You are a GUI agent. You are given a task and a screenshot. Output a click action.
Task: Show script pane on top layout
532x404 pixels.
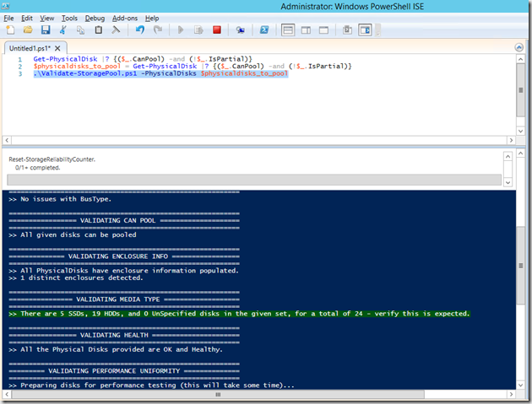coord(288,30)
